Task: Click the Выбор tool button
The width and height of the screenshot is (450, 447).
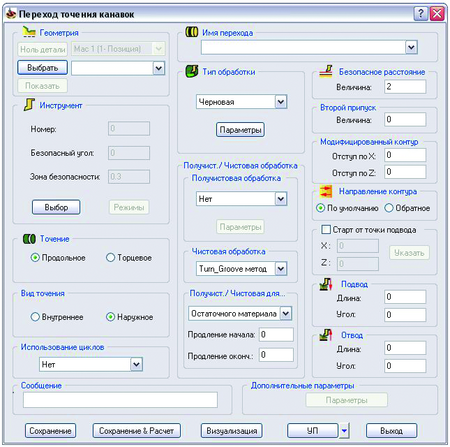Action: click(x=56, y=207)
